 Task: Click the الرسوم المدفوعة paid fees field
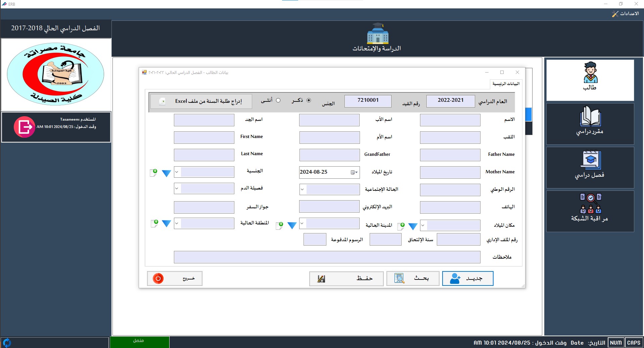tap(315, 240)
